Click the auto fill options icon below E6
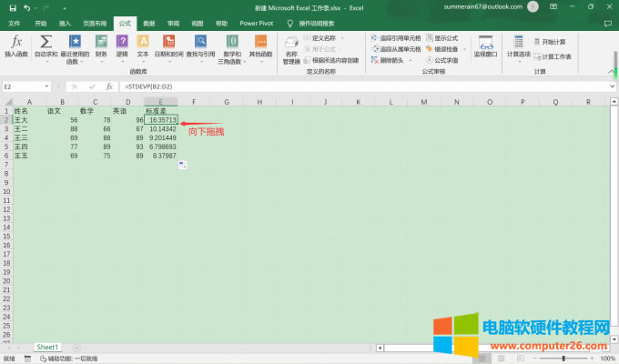 (183, 164)
